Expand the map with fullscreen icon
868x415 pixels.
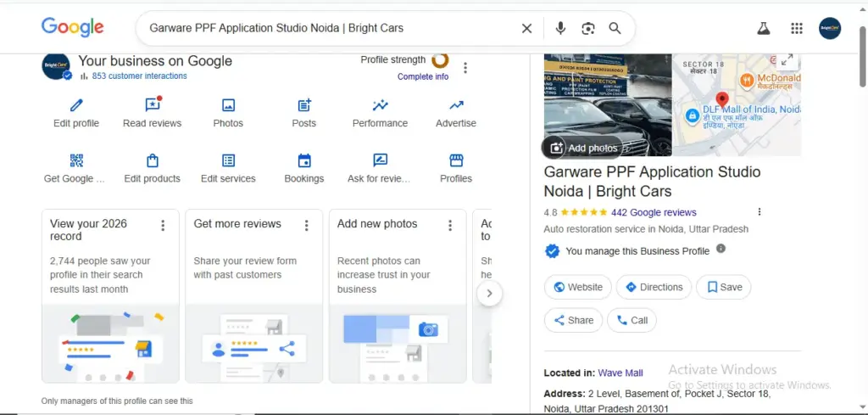pos(787,60)
